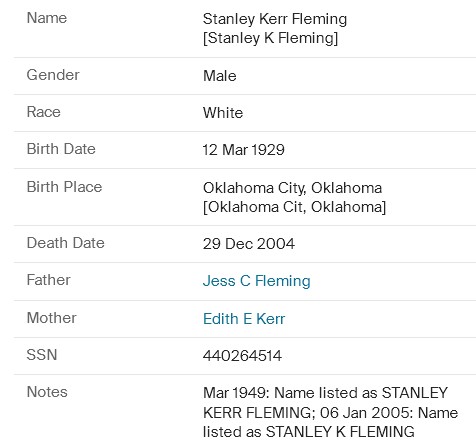The width and height of the screenshot is (476, 446).
Task: Open the Edith E Kerr mother link
Action: pos(244,319)
